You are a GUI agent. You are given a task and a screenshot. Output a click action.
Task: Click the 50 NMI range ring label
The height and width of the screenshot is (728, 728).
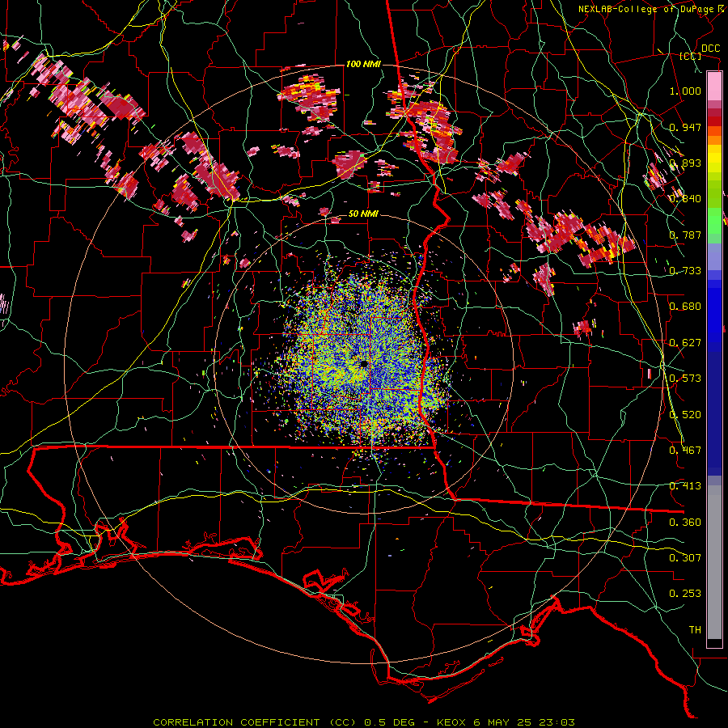pos(363,214)
